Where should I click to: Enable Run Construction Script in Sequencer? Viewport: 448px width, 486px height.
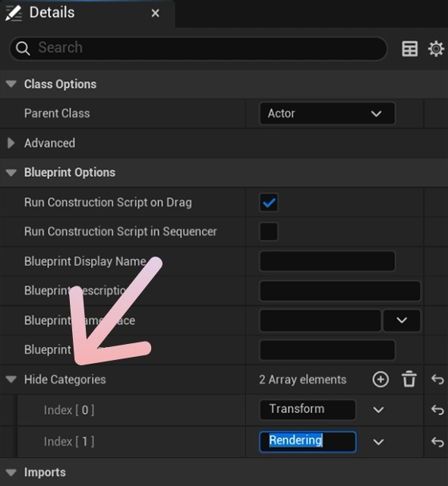click(x=269, y=232)
